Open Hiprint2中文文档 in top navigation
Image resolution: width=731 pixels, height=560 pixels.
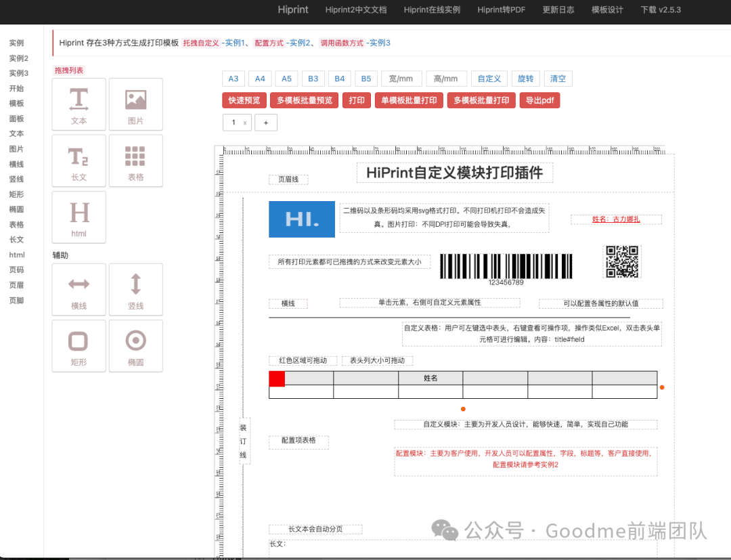[x=355, y=10]
